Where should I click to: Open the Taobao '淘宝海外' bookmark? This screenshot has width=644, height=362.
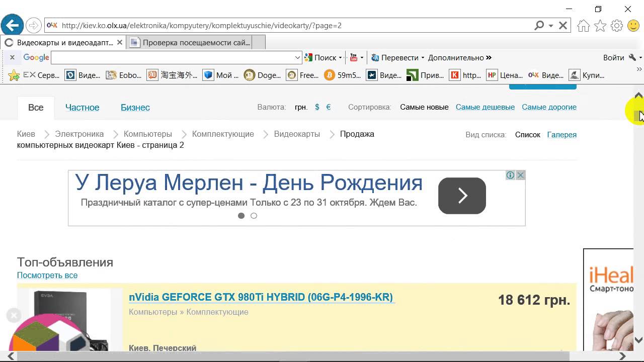[x=173, y=75]
